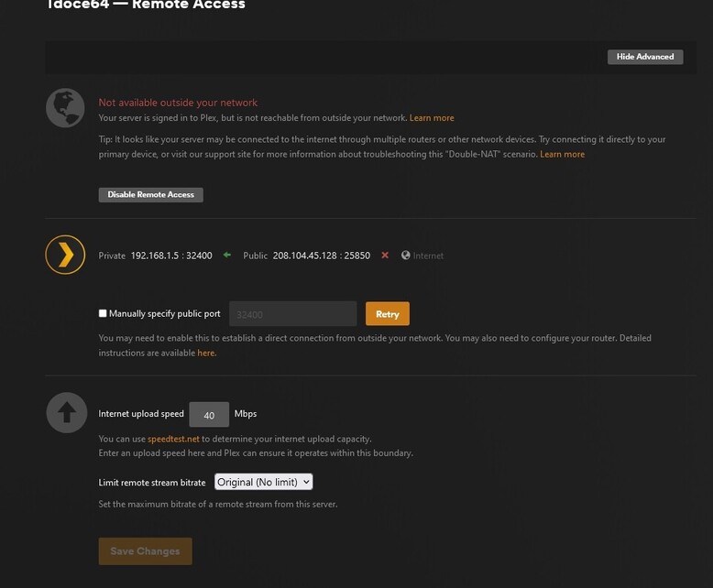Click the public address 208.104.45.128 text

[x=307, y=256]
